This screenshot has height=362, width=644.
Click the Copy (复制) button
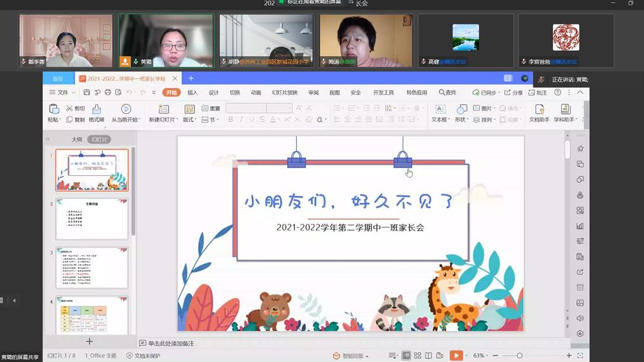point(75,120)
